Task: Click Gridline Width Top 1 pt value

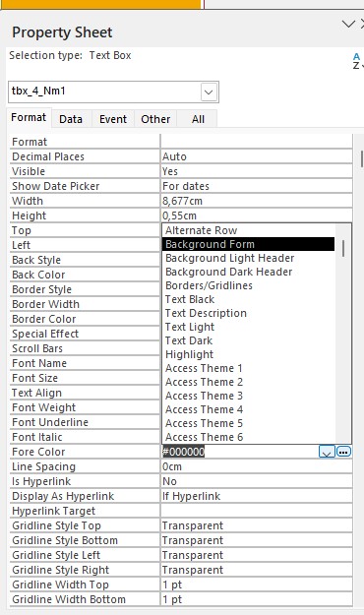Action: (257, 584)
